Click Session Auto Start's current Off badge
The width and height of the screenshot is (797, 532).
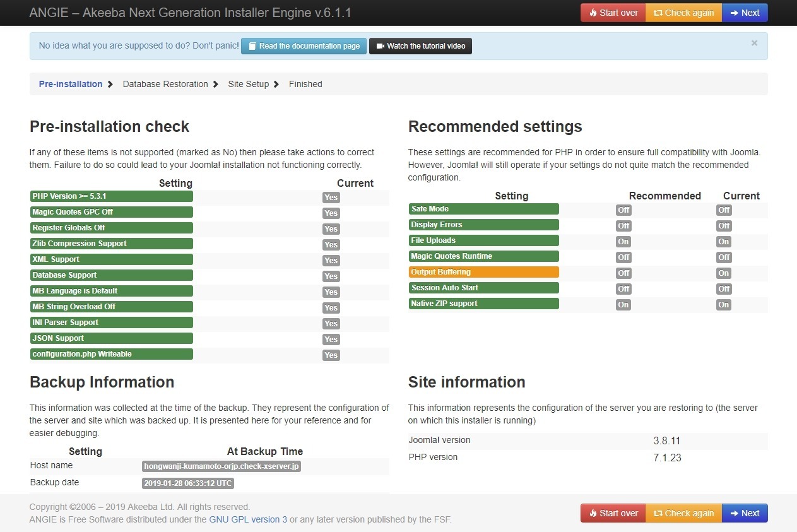tap(724, 289)
